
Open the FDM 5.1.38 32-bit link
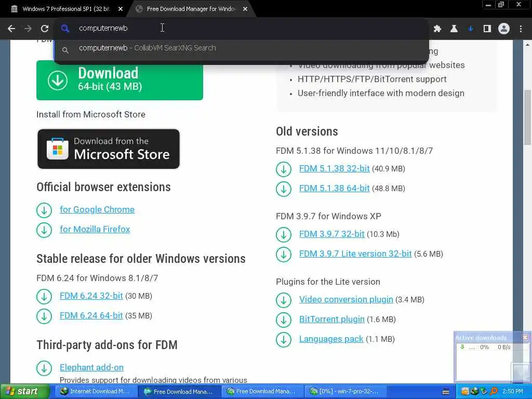(334, 169)
